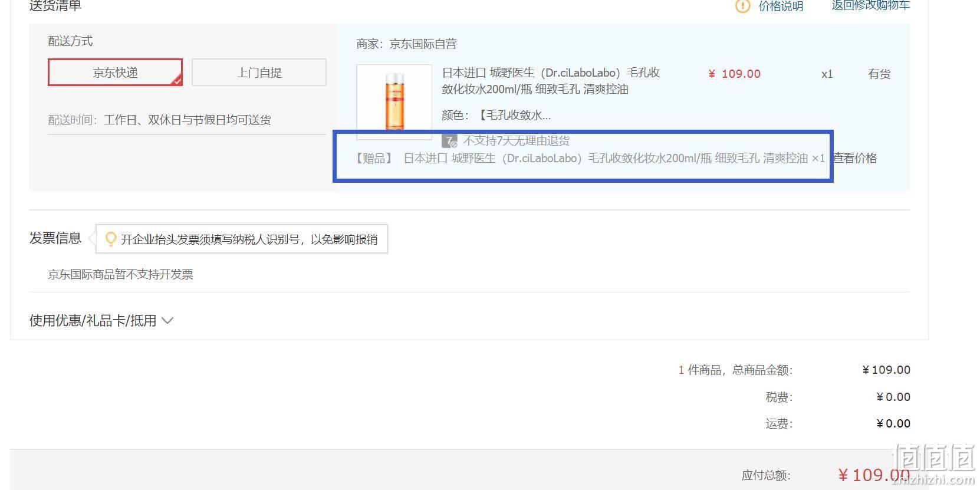The height and width of the screenshot is (490, 980).
Task: Click the 税费 amount ￥0.00
Action: (893, 397)
